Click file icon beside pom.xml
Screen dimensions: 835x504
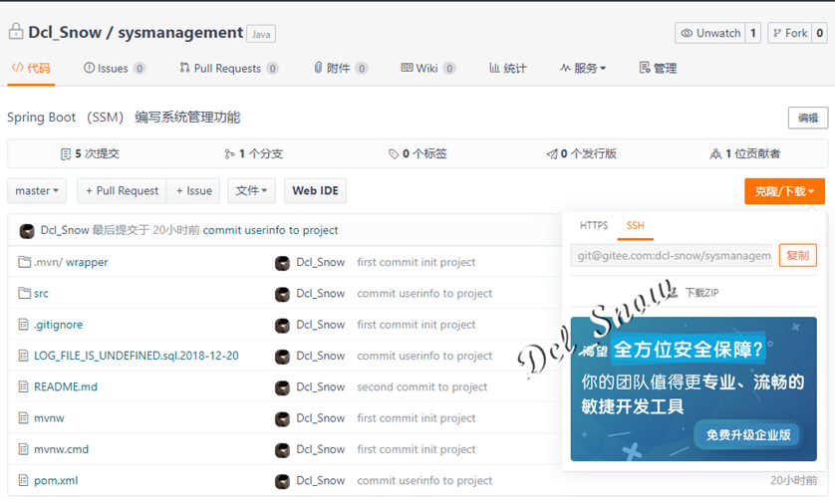pos(23,480)
